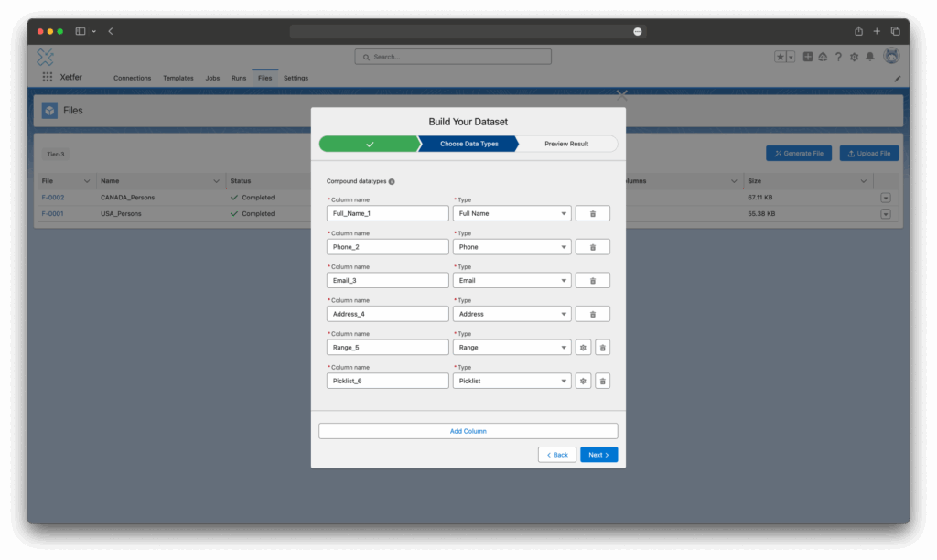Open Type dropdown showing Range

tap(512, 347)
